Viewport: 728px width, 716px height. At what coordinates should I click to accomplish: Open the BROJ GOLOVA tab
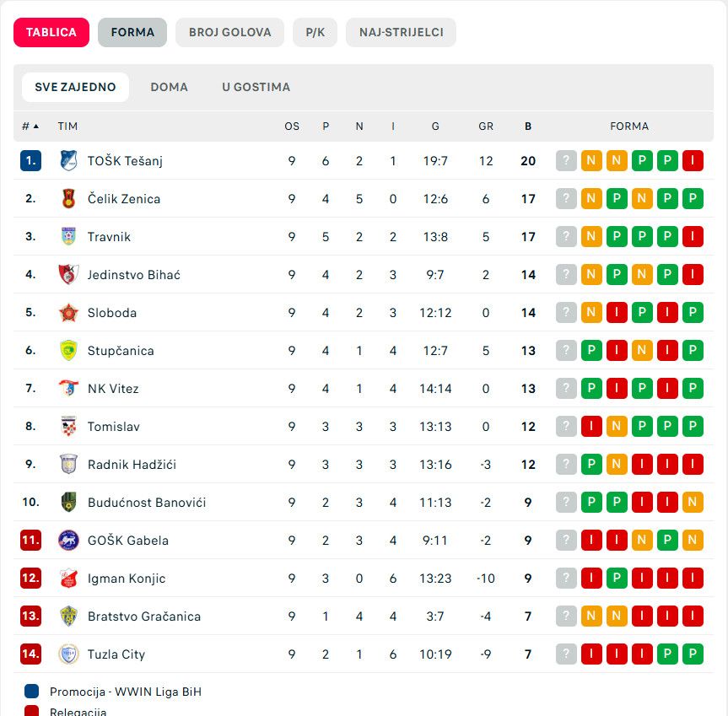click(230, 32)
